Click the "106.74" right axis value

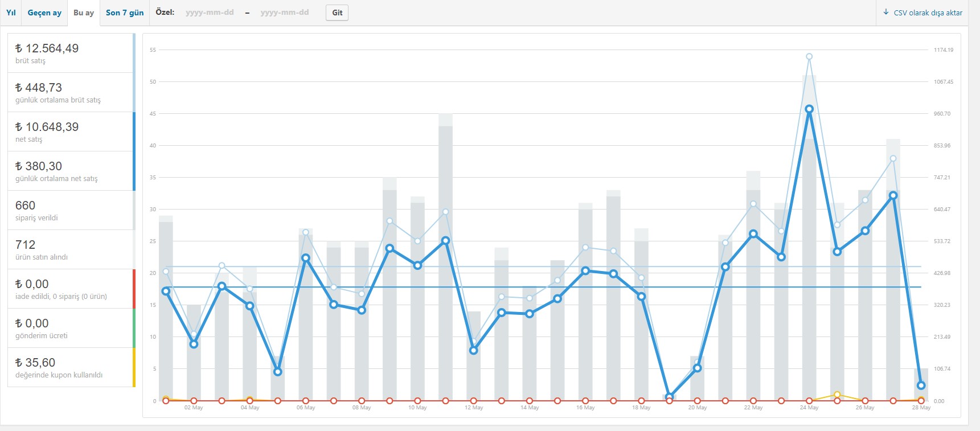[942, 369]
